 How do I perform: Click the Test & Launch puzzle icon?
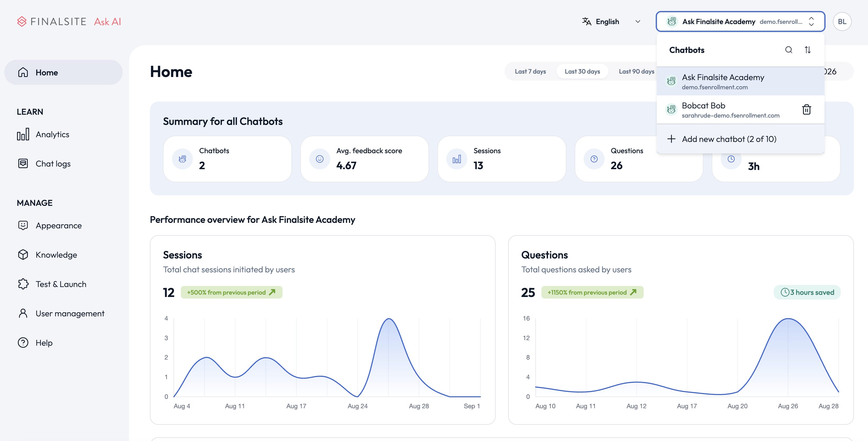pos(23,284)
